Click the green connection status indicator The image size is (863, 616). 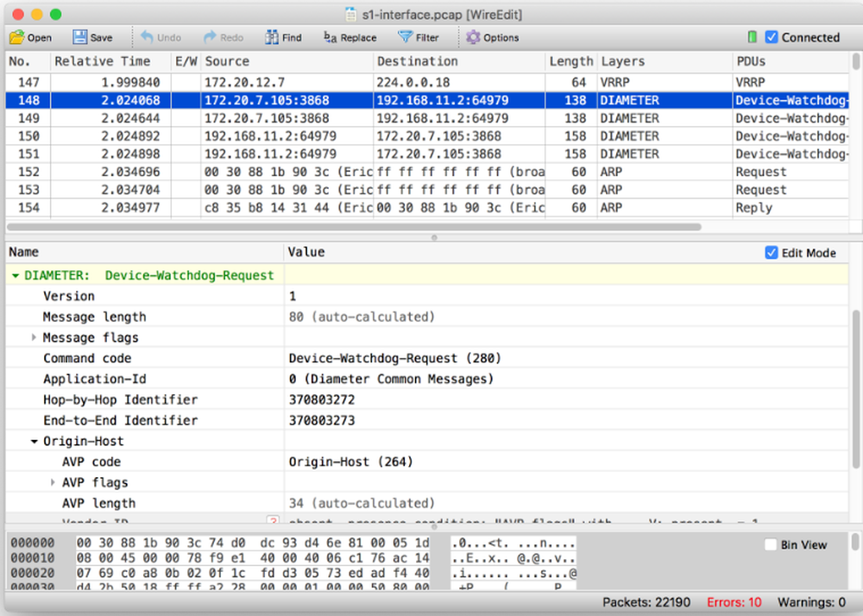(x=752, y=37)
